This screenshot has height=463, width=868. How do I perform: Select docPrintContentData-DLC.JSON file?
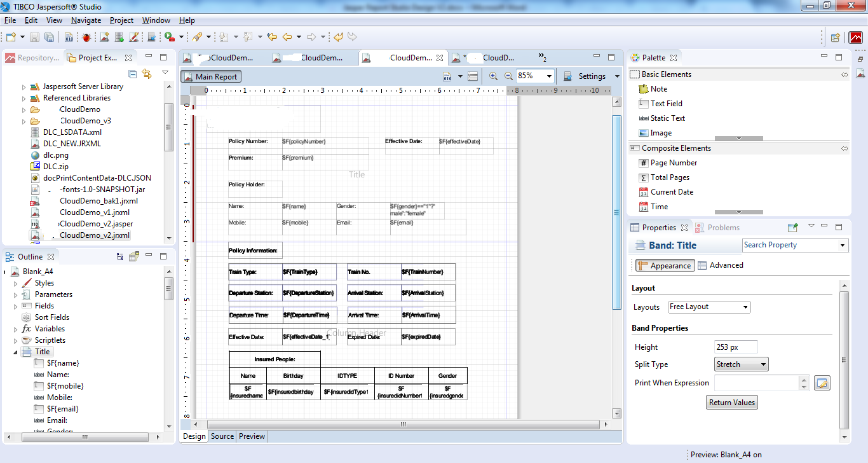[x=91, y=178]
